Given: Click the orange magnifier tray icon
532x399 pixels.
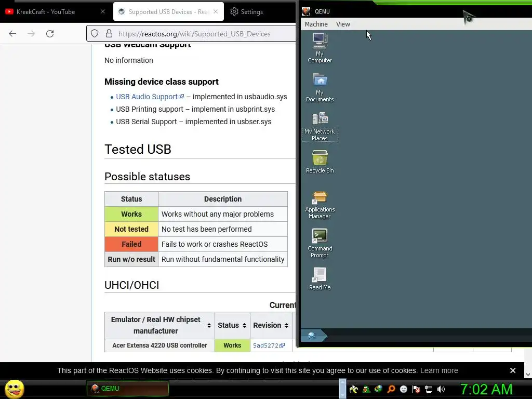Looking at the screenshot, I should pos(391,389).
